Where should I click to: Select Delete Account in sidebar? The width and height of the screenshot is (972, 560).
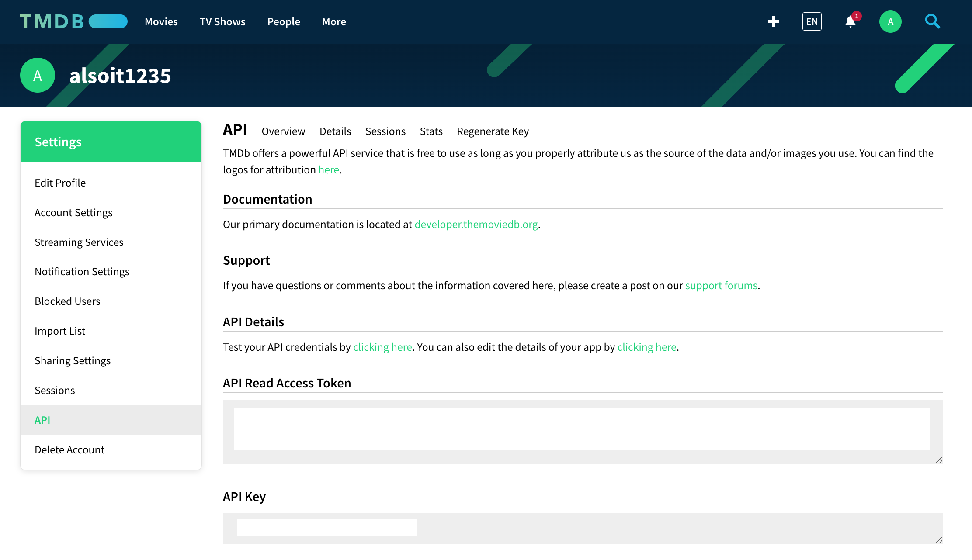pyautogui.click(x=69, y=449)
